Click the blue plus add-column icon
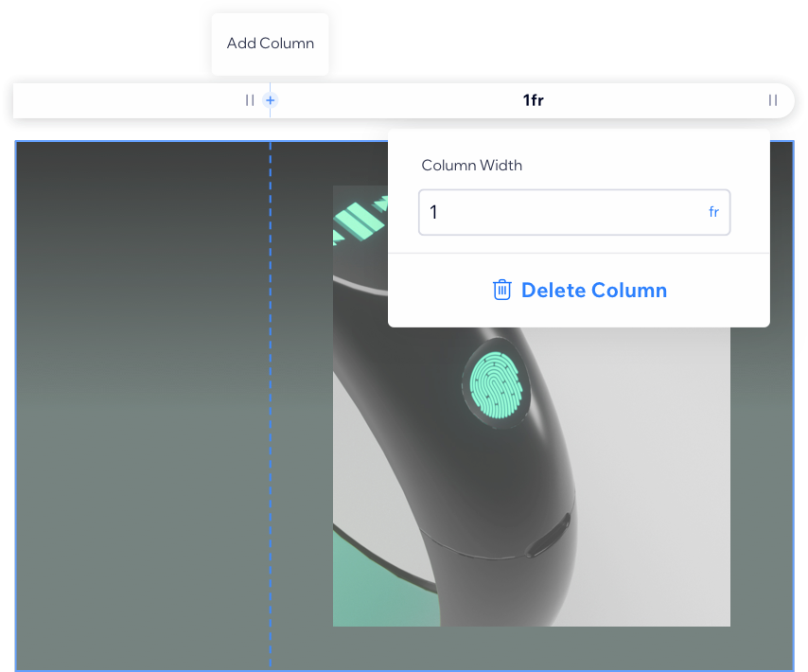This screenshot has height=672, width=808. (x=270, y=100)
